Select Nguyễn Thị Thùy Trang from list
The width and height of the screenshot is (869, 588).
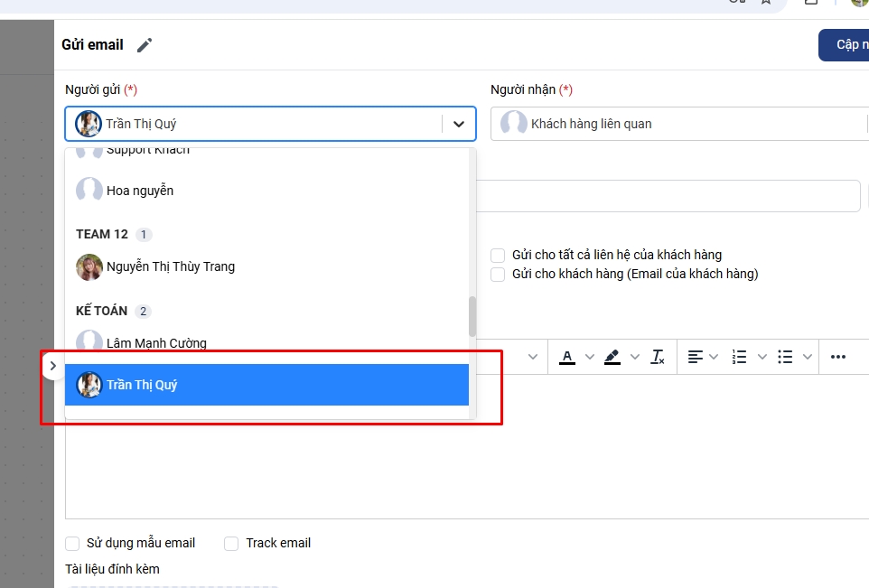pyautogui.click(x=171, y=266)
